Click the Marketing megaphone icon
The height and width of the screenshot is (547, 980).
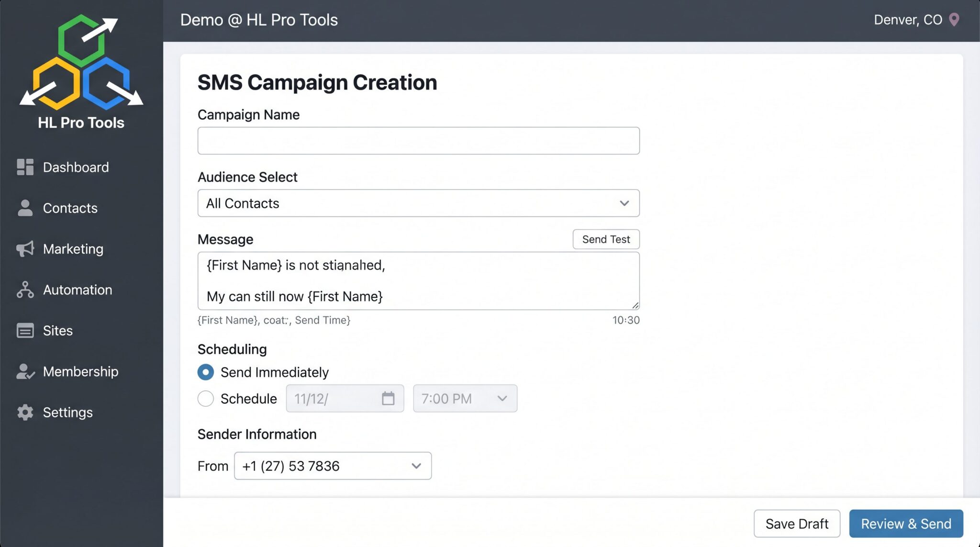tap(25, 249)
